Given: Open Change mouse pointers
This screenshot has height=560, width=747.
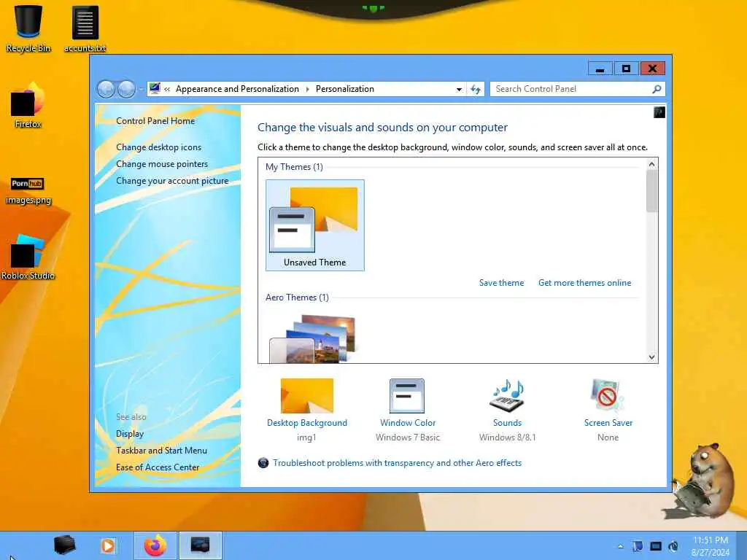Looking at the screenshot, I should (x=162, y=164).
